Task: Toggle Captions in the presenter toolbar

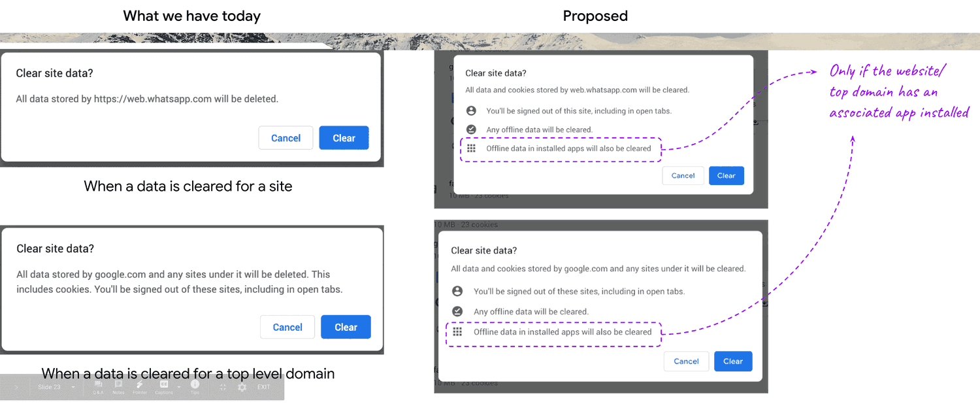Action: 164,386
